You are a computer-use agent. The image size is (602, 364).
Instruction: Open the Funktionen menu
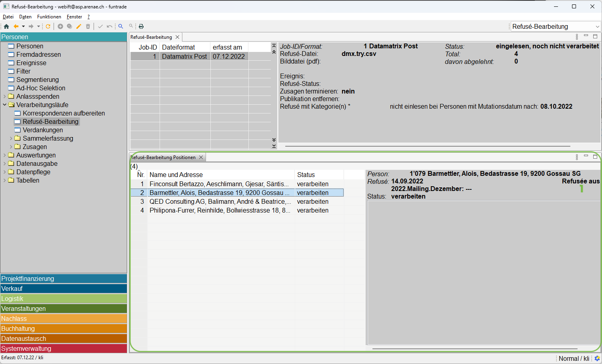49,17
